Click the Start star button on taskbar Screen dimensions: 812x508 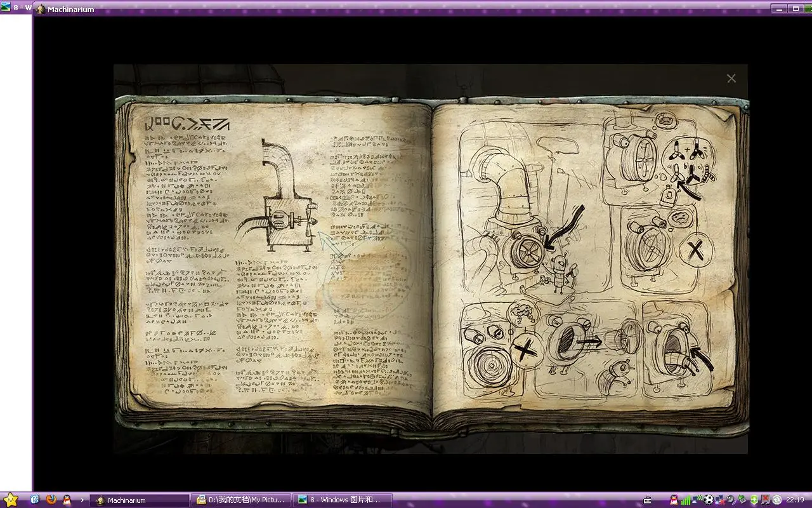11,500
